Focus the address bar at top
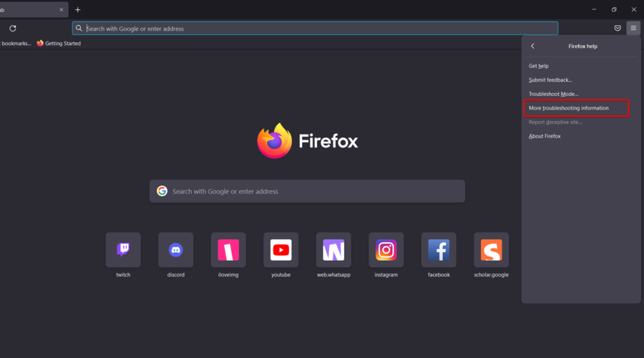Viewport: 644px width, 358px height. 315,29
